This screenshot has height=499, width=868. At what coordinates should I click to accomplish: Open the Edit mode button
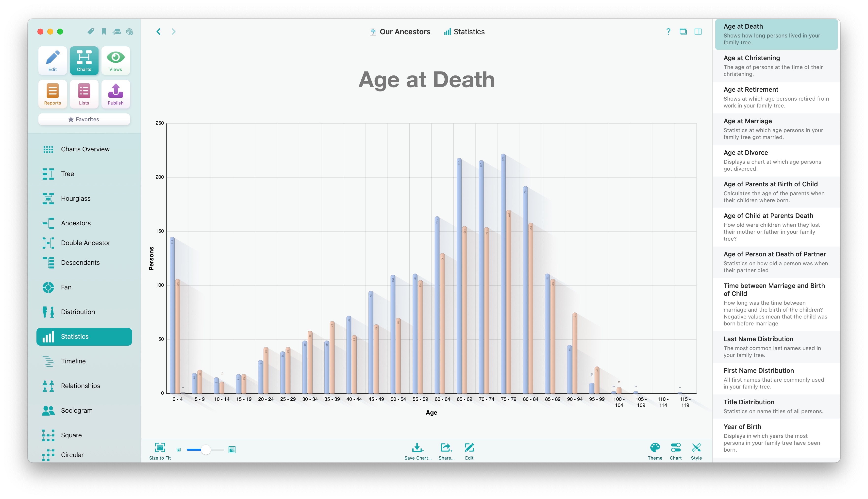tap(52, 61)
